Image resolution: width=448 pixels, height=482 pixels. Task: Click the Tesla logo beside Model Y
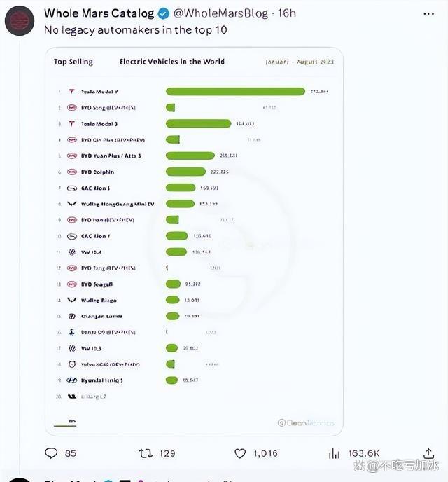pyautogui.click(x=71, y=92)
